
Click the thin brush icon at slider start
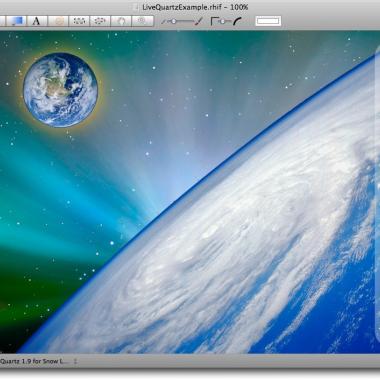(x=164, y=22)
